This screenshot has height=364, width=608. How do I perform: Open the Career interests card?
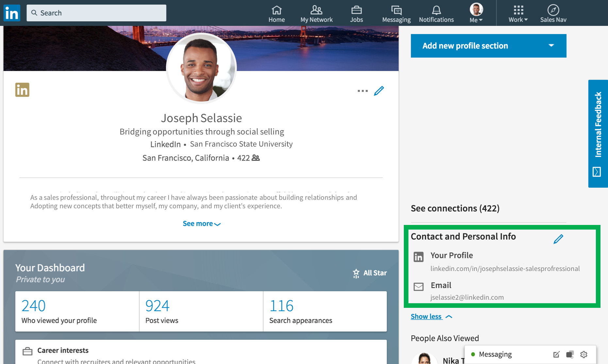(x=201, y=352)
